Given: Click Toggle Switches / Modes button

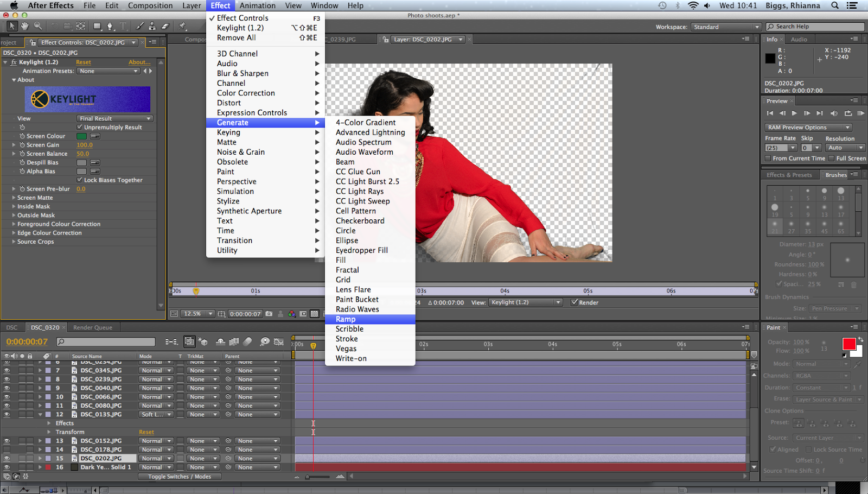Looking at the screenshot, I should click(x=180, y=477).
